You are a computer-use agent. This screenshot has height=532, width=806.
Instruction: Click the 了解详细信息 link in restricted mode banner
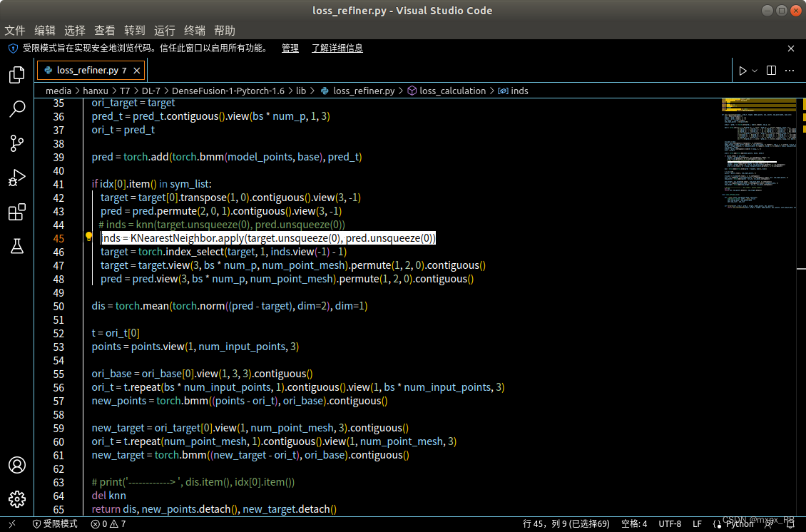(x=337, y=48)
